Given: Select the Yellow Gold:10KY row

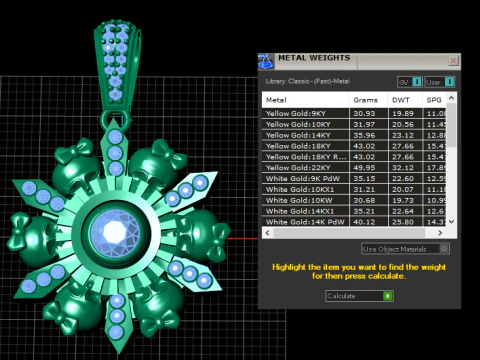Looking at the screenshot, I should (x=354, y=124).
